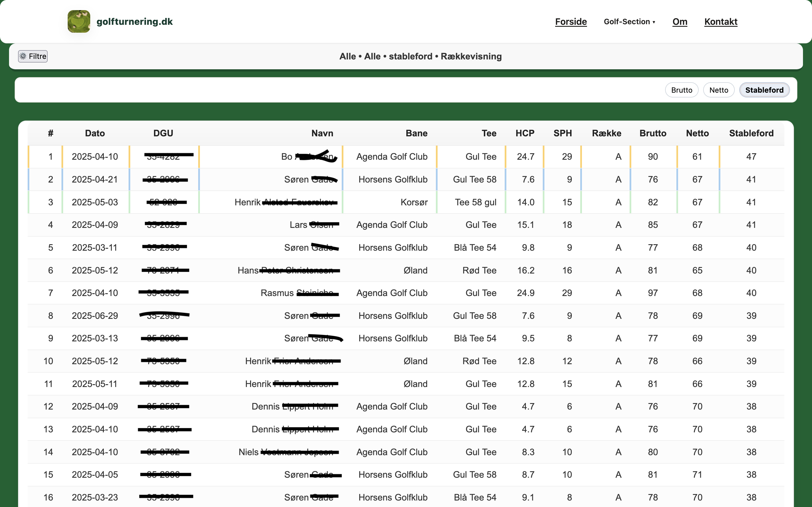Open the Kontakt page
Screen dimensions: 812x507
(x=721, y=21)
